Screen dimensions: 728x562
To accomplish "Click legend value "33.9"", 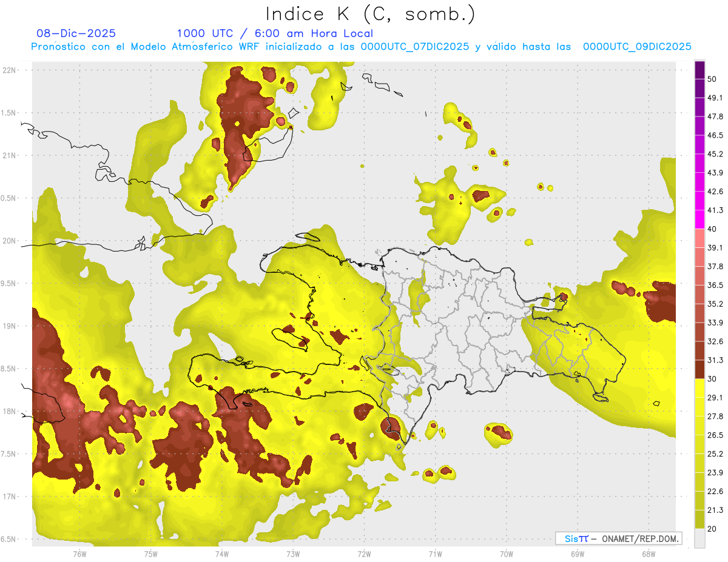I will pos(715,323).
